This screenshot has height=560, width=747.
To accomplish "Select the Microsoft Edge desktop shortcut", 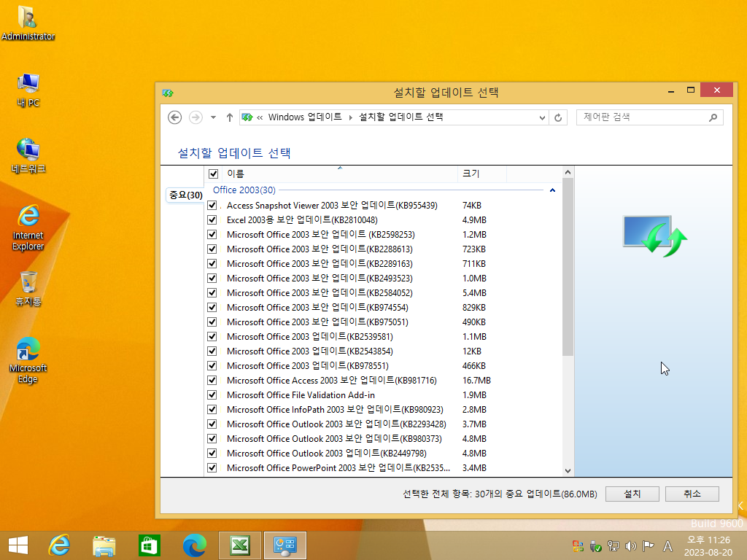I will click(x=28, y=360).
